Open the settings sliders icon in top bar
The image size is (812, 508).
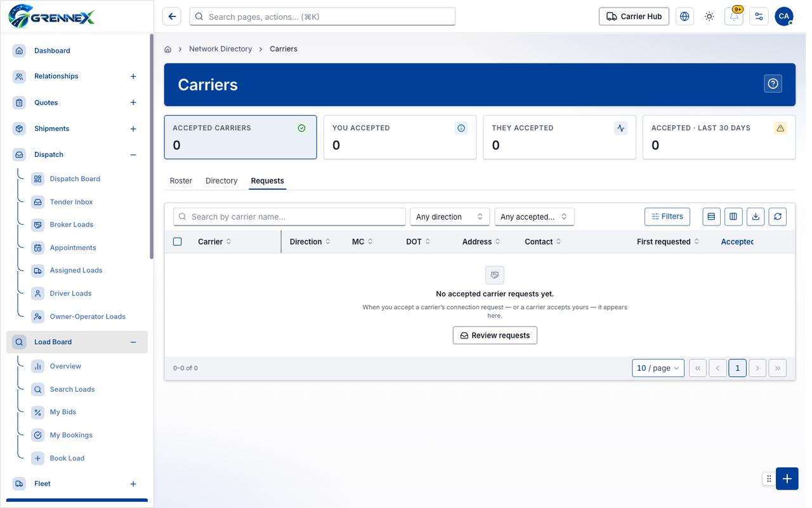759,17
